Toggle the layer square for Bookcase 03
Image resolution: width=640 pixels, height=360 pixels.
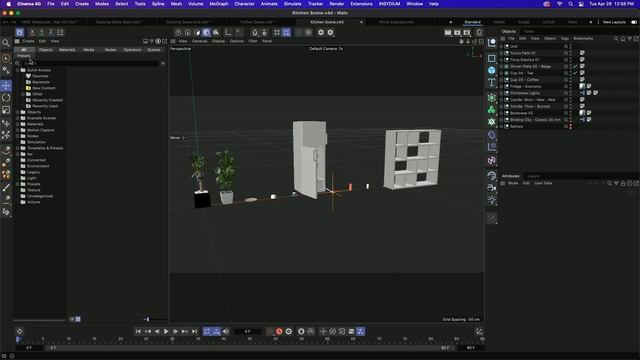[566, 113]
